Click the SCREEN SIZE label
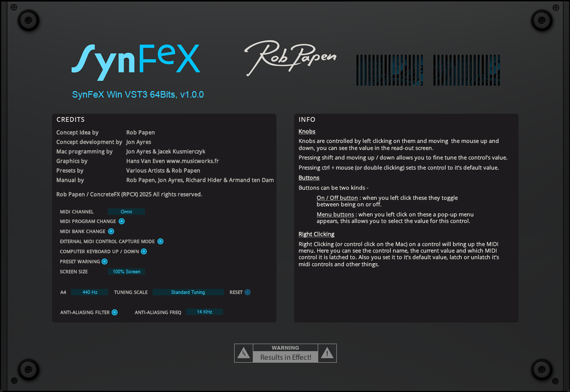The width and height of the screenshot is (570, 392). click(x=74, y=272)
